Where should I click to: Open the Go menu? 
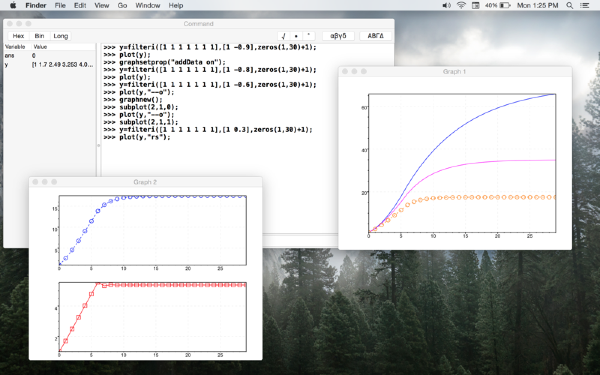point(122,5)
